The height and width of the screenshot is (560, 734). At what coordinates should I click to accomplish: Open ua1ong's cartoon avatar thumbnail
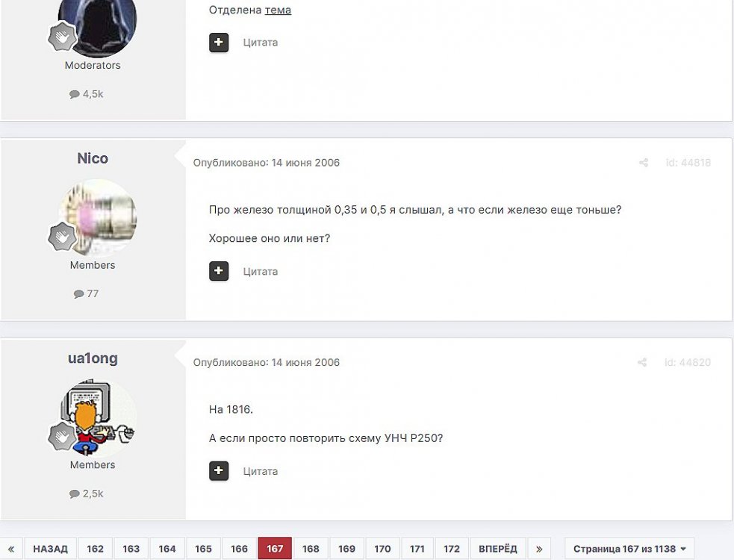point(98,417)
